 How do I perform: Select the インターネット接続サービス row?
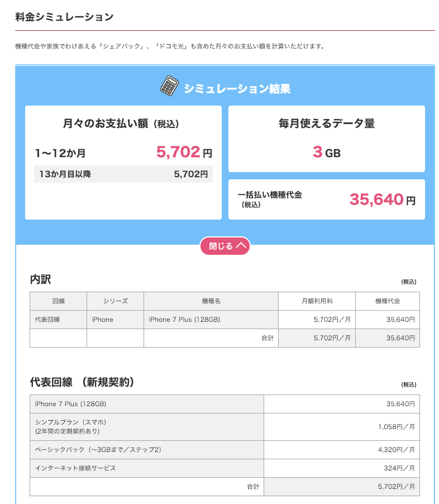point(145,468)
